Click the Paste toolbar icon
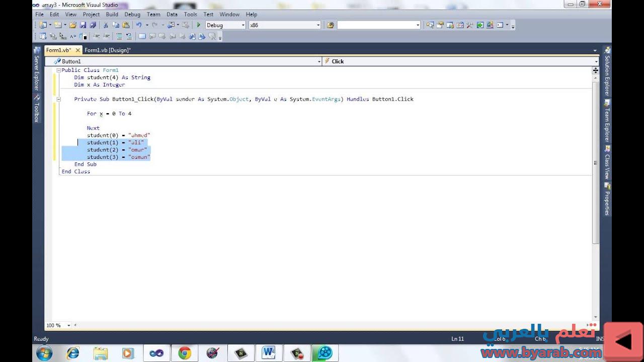The height and width of the screenshot is (362, 644). point(126,25)
